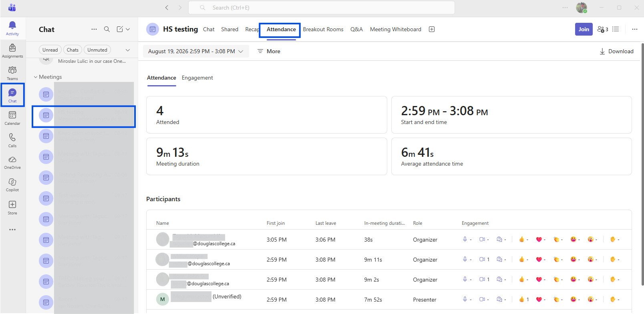Toggle the Unread chat filter

(50, 50)
